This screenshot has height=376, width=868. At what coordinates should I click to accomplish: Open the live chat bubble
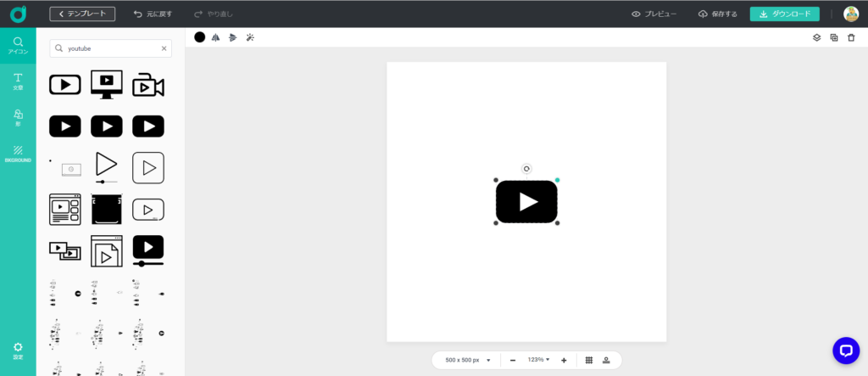[846, 351]
